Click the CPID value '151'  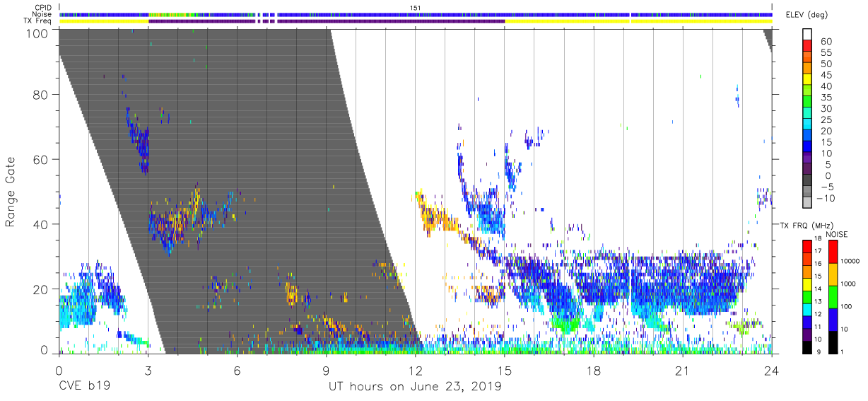(x=416, y=8)
